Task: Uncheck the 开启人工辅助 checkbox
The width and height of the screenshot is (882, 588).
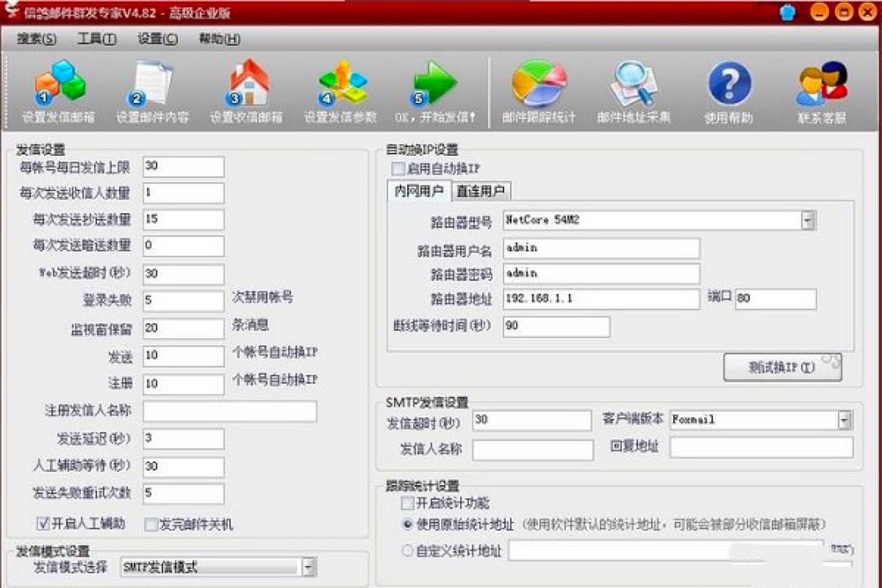Action: coord(43,524)
